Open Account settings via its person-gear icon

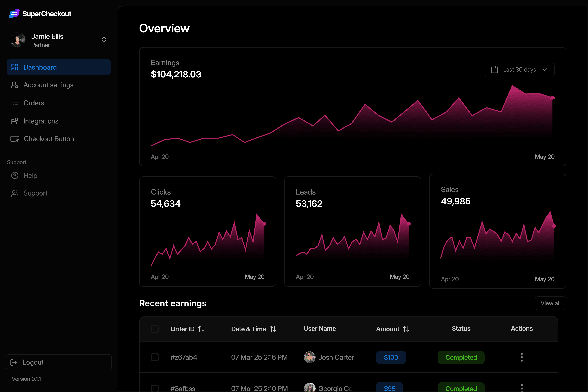tap(15, 85)
